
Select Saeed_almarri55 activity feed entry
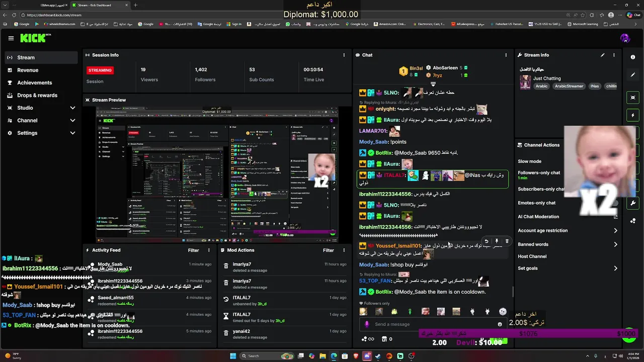[149, 301]
